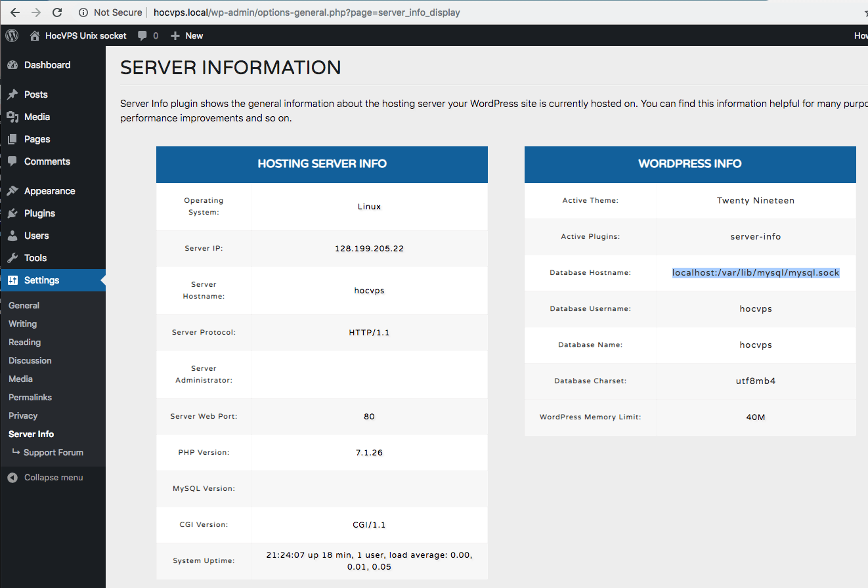The height and width of the screenshot is (588, 868).
Task: Click the HOSTING SERVER INFO table header
Action: 322,164
